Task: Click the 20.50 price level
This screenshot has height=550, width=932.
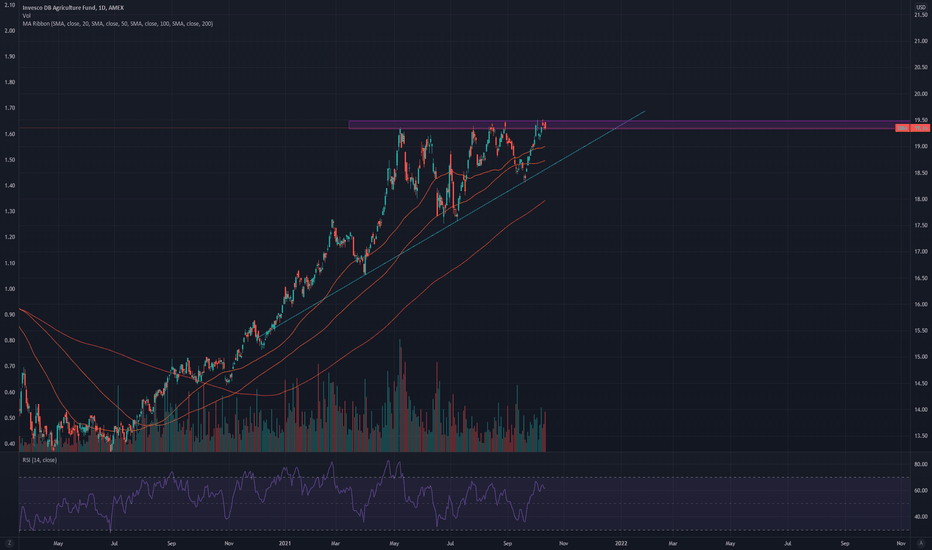Action: [x=921, y=67]
